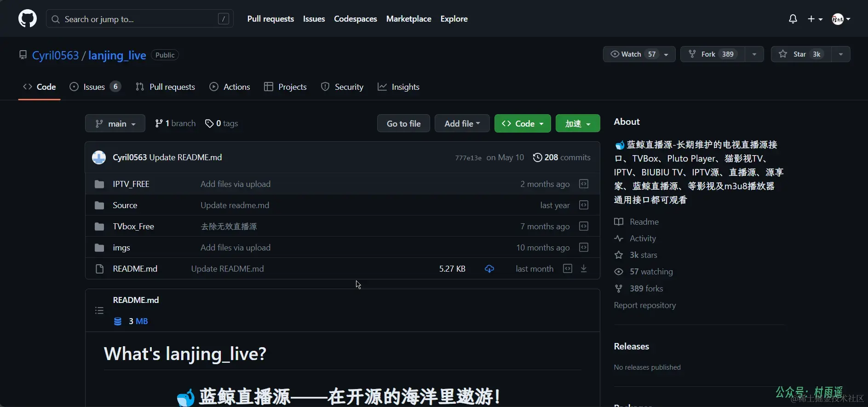The width and height of the screenshot is (868, 407).
Task: Open the notifications bell
Action: tap(793, 19)
